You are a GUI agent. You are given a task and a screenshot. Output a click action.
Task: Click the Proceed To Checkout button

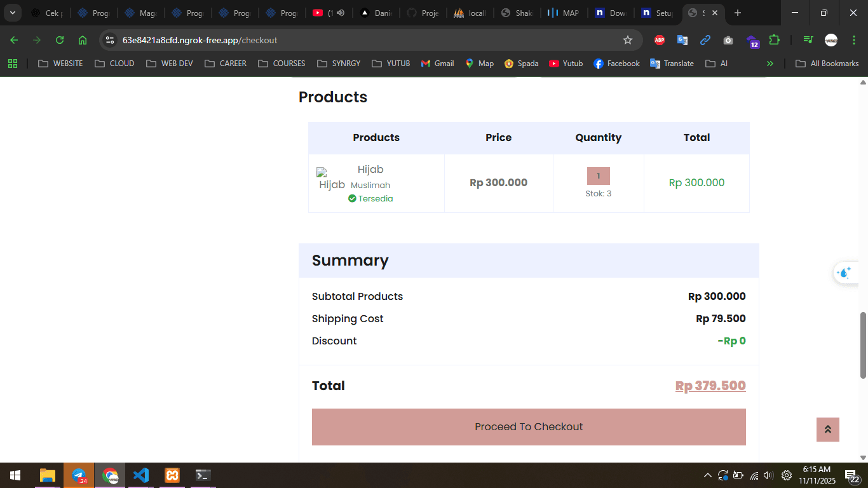click(x=529, y=426)
